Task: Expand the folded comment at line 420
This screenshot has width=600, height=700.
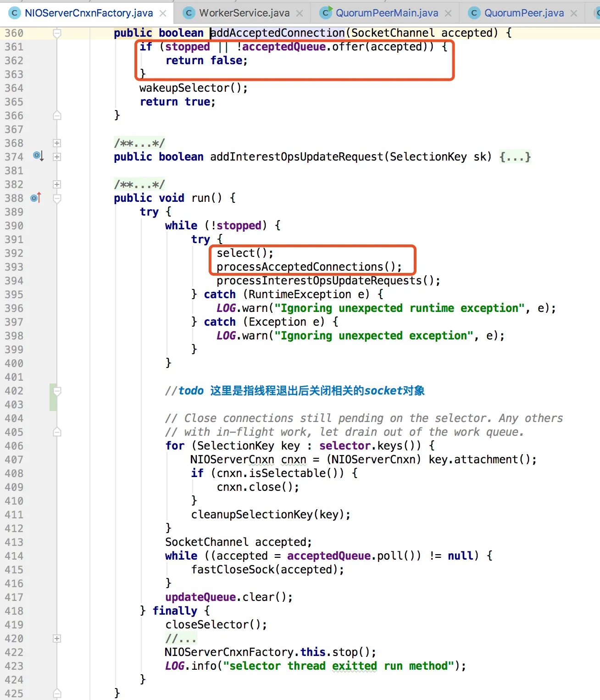Action: pos(57,639)
